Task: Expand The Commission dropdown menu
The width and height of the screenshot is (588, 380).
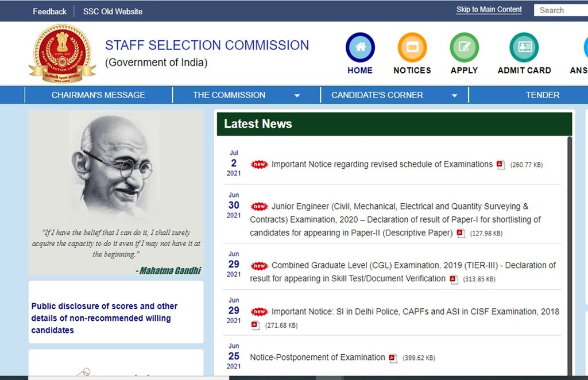Action: click(x=297, y=95)
